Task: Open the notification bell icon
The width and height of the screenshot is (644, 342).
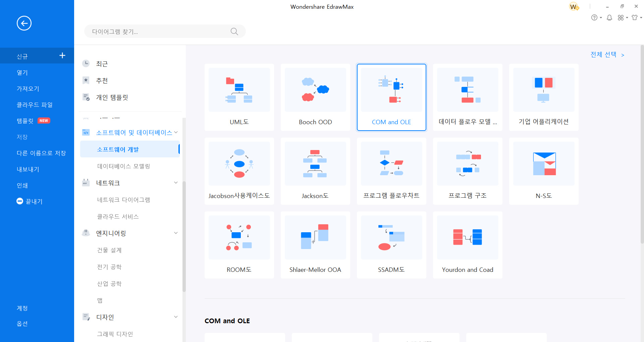Action: coord(609,18)
